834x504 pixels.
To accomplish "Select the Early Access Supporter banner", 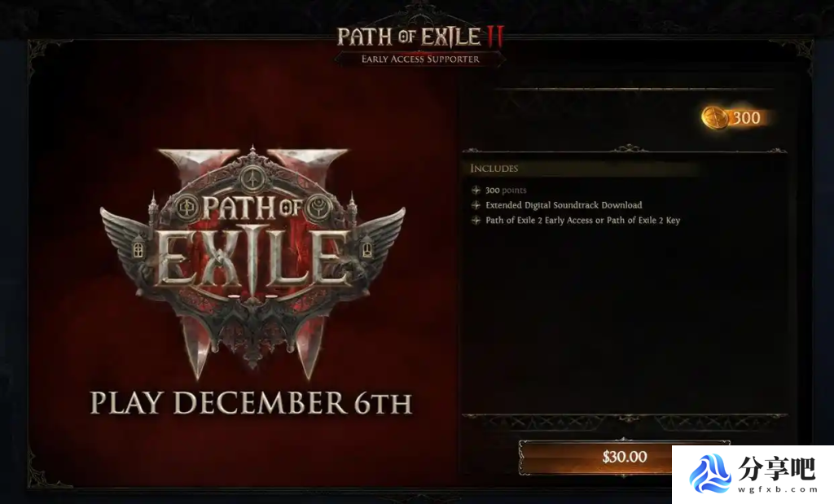I will tap(420, 59).
